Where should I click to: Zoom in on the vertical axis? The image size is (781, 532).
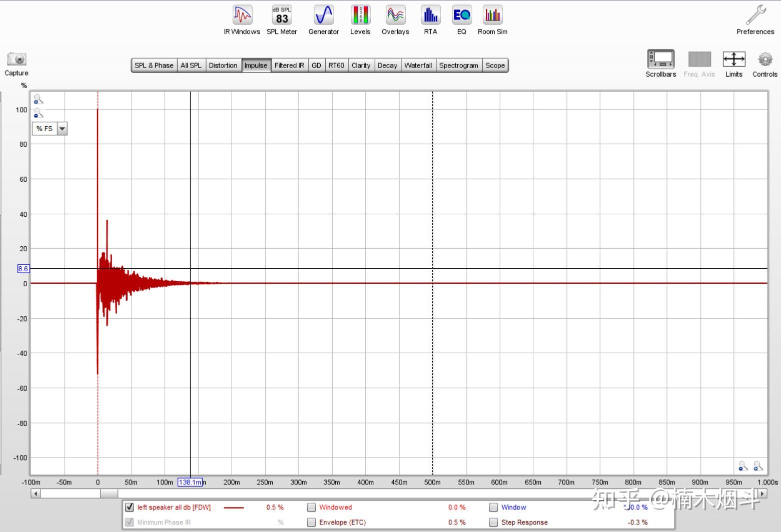[x=38, y=100]
